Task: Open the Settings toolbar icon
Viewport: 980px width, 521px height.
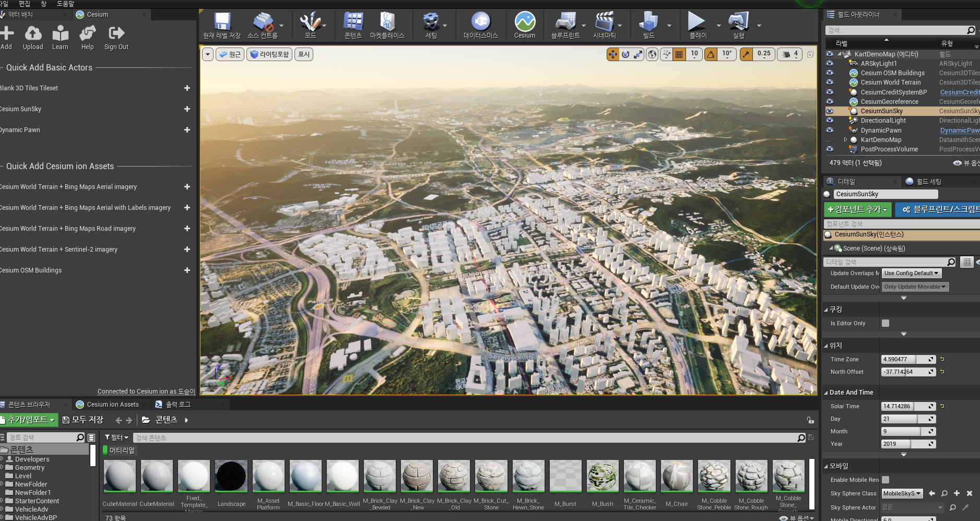Action: coord(431,25)
